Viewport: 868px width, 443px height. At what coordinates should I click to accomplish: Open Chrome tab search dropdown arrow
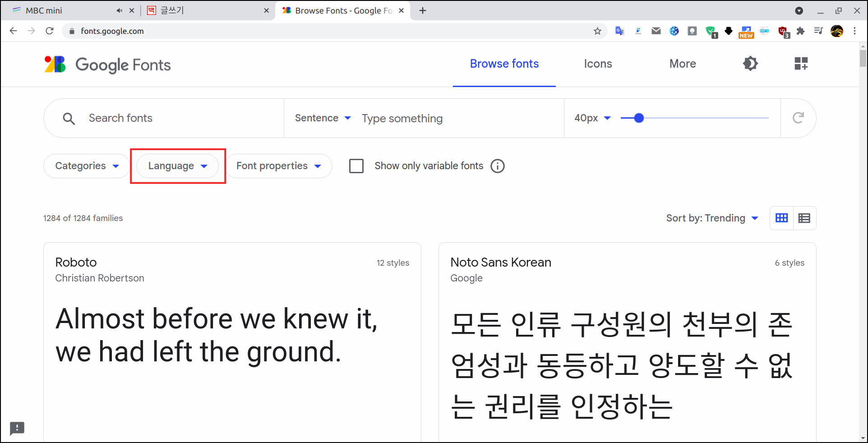(799, 11)
